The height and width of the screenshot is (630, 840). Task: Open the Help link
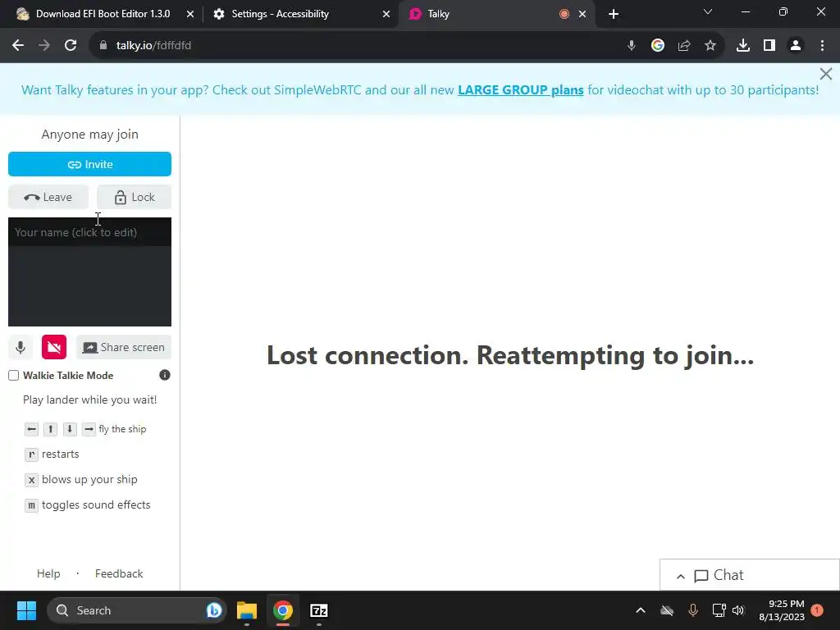pos(48,573)
